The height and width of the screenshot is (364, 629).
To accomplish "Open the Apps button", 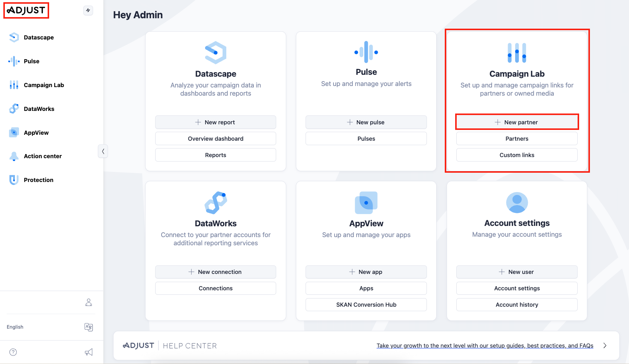I will point(366,288).
